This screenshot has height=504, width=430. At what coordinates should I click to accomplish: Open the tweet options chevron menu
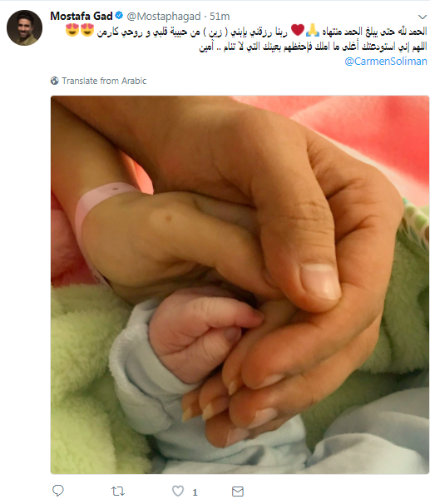pos(422,17)
